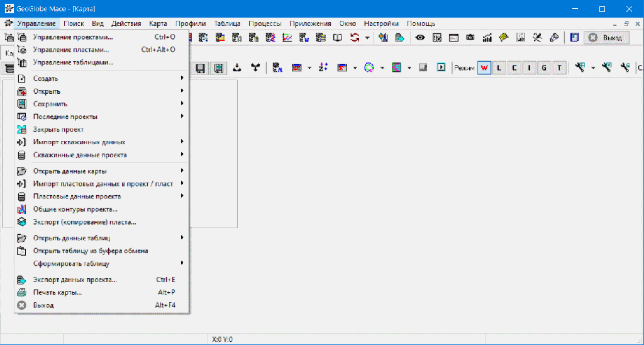Click the download arrow toolbar icon
The height and width of the screenshot is (345, 644).
[x=237, y=68]
